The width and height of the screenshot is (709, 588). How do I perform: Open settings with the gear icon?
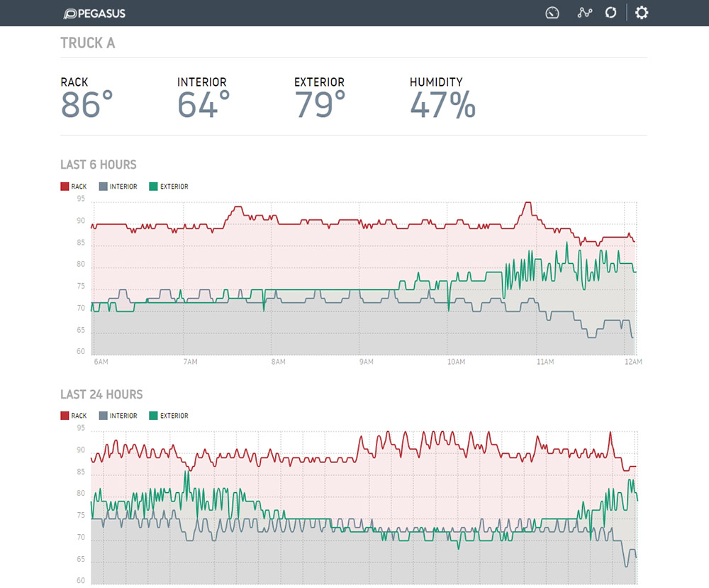click(642, 13)
